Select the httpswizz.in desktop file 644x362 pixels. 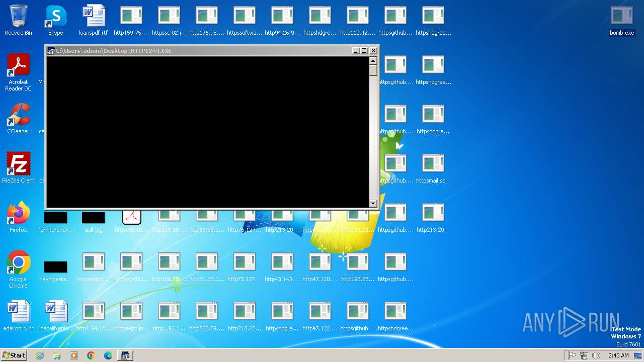(x=131, y=316)
